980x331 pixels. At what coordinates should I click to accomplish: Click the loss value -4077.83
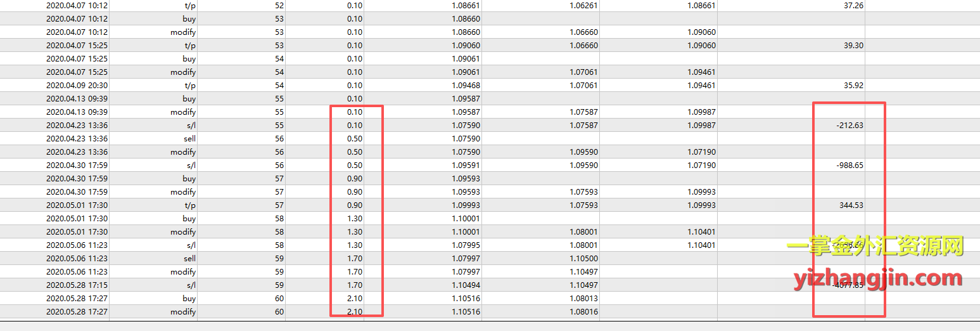coord(848,285)
